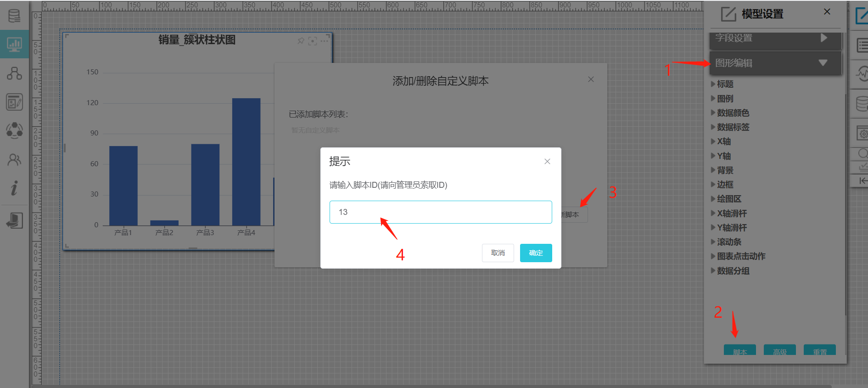Image resolution: width=868 pixels, height=388 pixels.
Task: Click the 确定 button in prompt dialog
Action: (x=536, y=253)
